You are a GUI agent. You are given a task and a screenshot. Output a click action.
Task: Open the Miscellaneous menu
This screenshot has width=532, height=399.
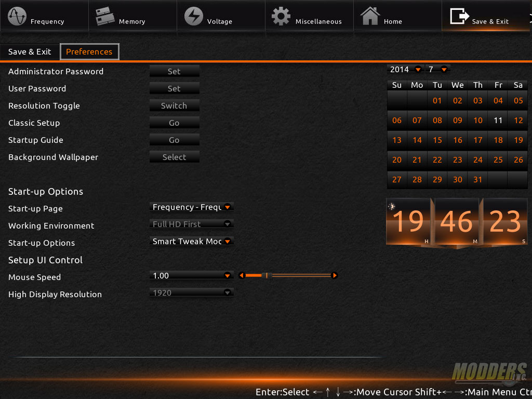(x=309, y=16)
